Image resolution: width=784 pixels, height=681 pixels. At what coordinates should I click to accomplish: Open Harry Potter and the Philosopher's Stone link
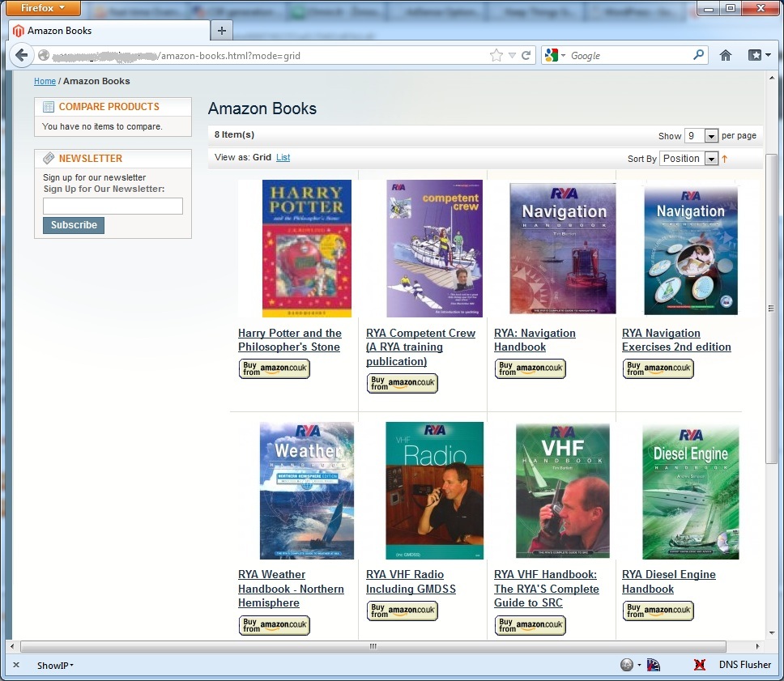(290, 340)
